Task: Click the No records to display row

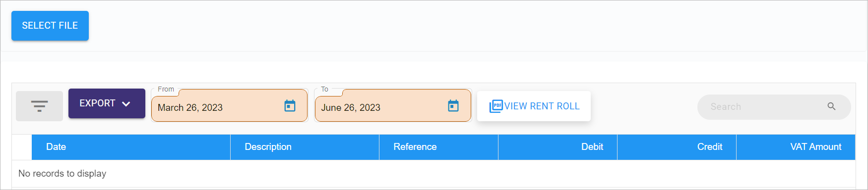Action: coord(434,174)
